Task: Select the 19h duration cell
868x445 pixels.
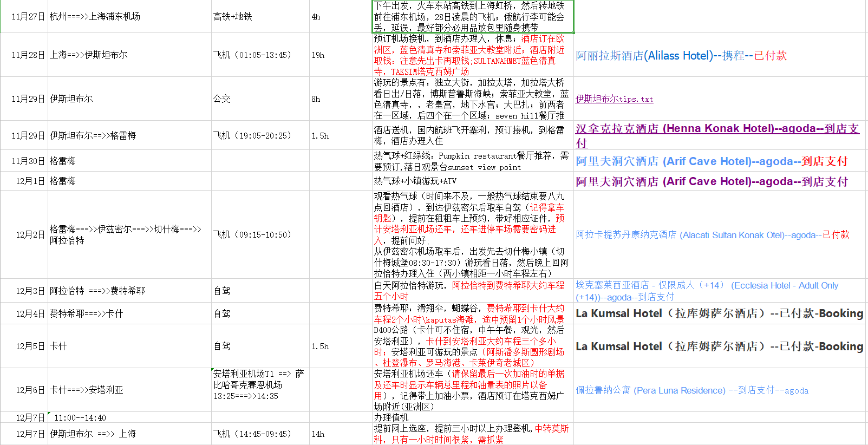Action: coord(341,55)
